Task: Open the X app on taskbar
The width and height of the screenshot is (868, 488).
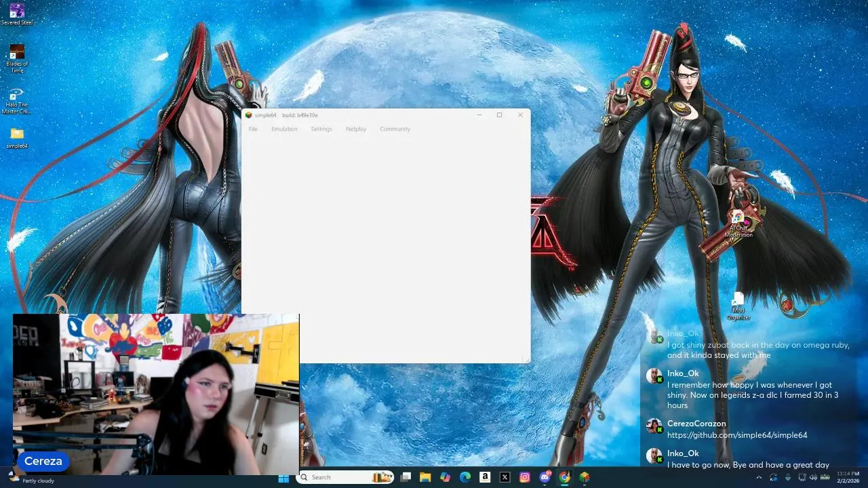Action: pos(505,477)
